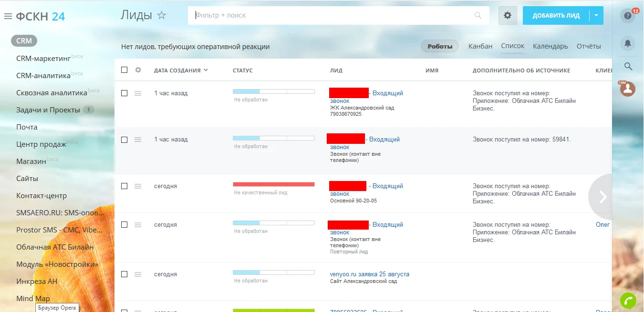Click the ФСКН 24 logo
This screenshot has height=312, width=644.
[41, 17]
